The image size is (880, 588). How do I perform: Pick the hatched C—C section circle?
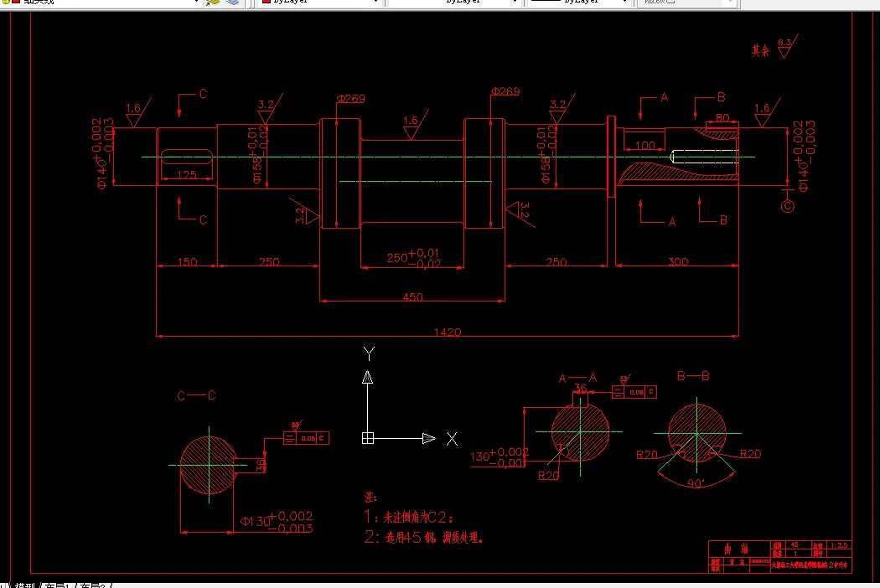209,465
